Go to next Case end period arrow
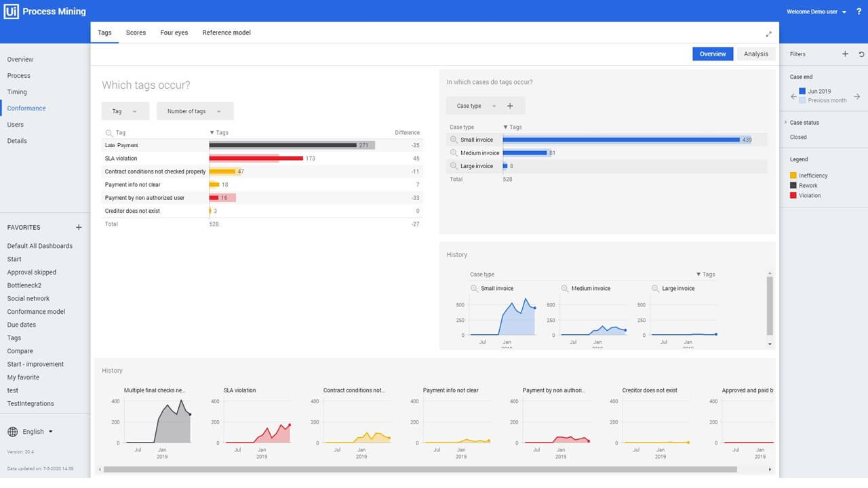The width and height of the screenshot is (868, 488). click(x=856, y=97)
